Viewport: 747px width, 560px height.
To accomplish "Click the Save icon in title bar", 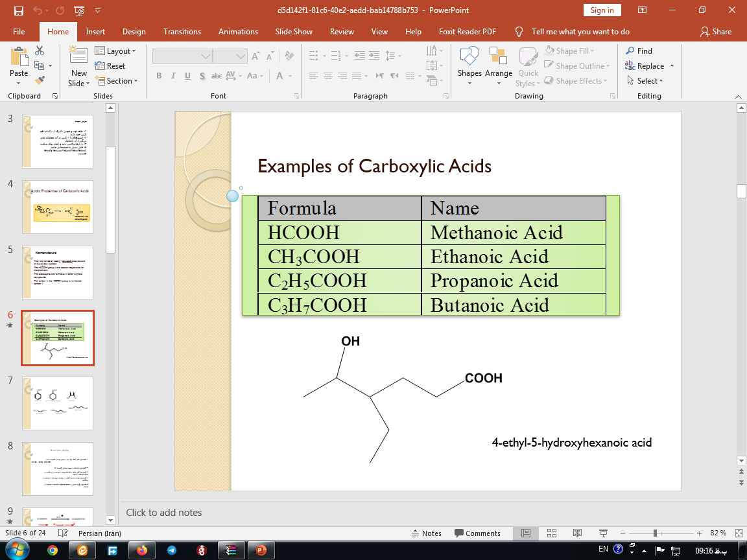I will [18, 10].
